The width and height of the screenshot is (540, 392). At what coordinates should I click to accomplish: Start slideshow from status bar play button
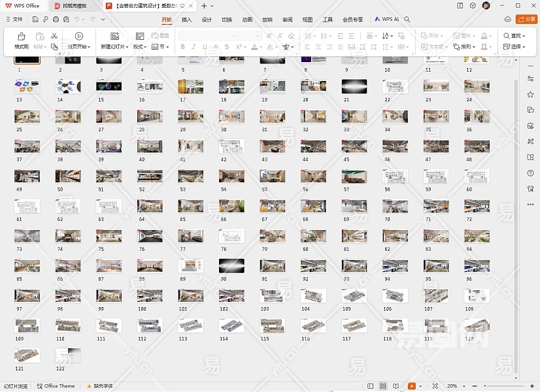click(x=412, y=386)
